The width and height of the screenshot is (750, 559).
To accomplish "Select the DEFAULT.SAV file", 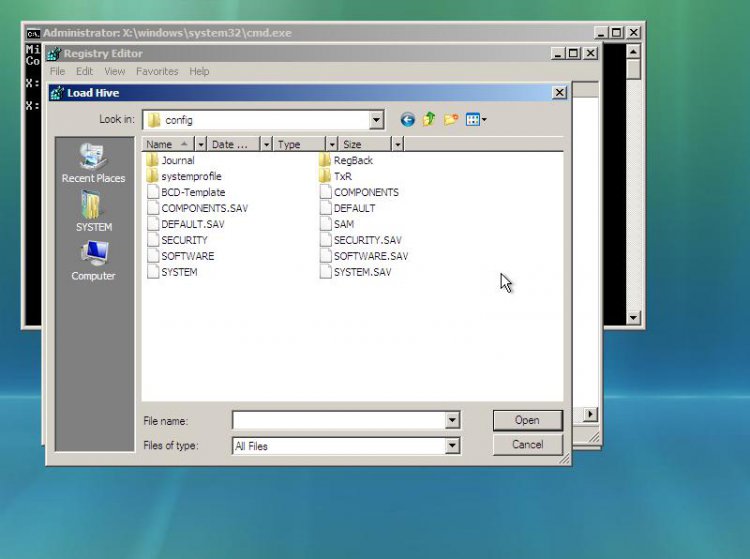I will 186,224.
